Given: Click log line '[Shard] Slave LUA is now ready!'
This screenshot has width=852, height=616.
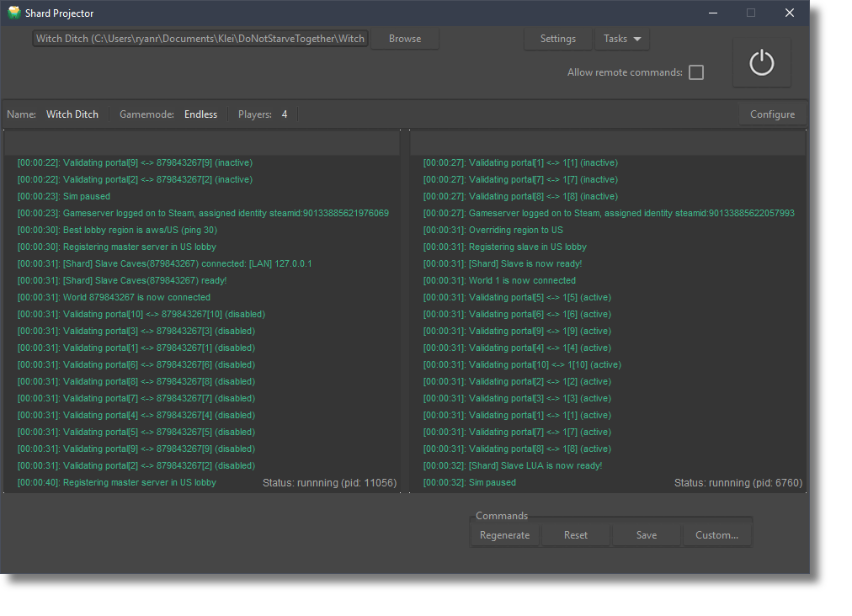Looking at the screenshot, I should point(513,465).
